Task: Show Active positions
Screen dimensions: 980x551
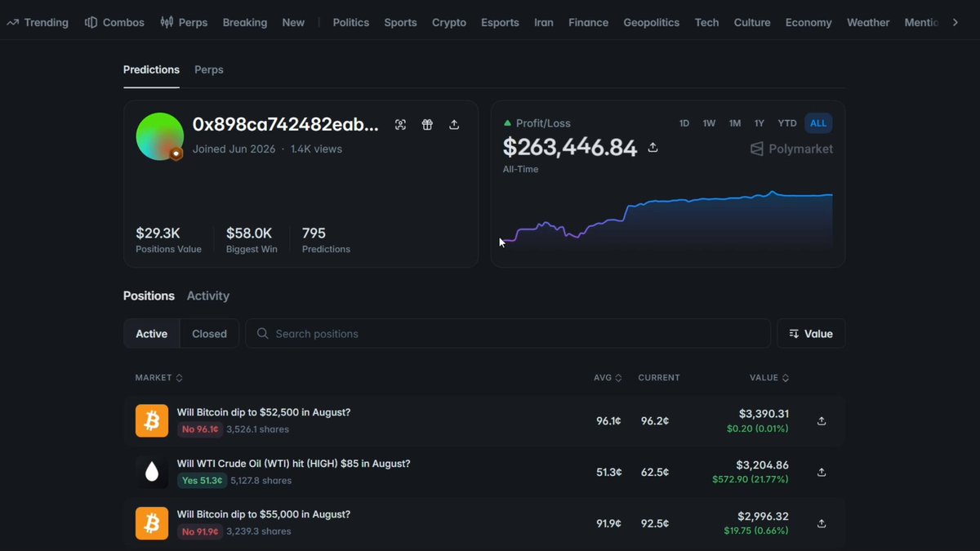Action: coord(152,334)
